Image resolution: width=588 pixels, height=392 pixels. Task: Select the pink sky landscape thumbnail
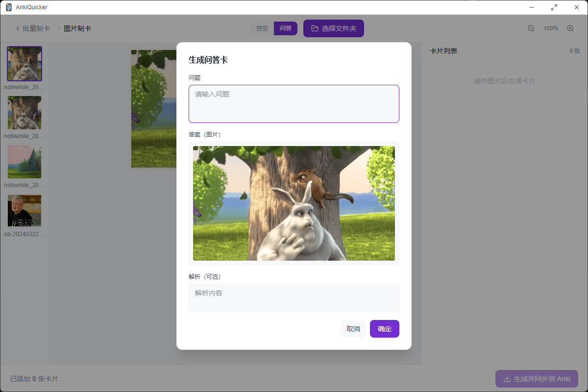click(x=24, y=162)
